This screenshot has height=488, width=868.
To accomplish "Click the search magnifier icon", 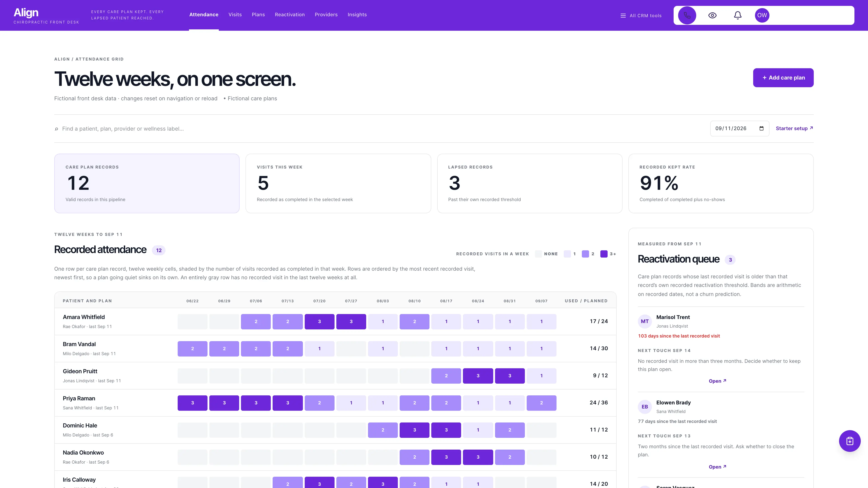I will point(56,129).
